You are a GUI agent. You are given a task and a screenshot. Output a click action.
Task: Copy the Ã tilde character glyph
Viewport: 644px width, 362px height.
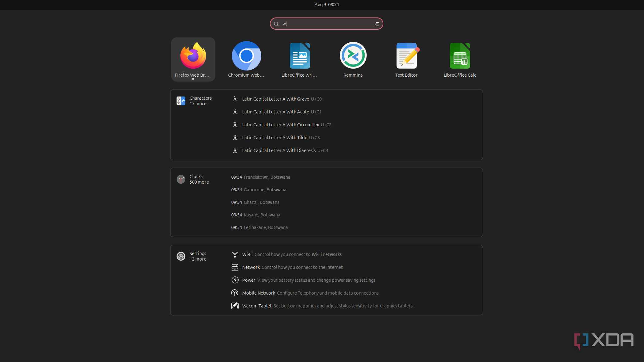[x=235, y=138]
